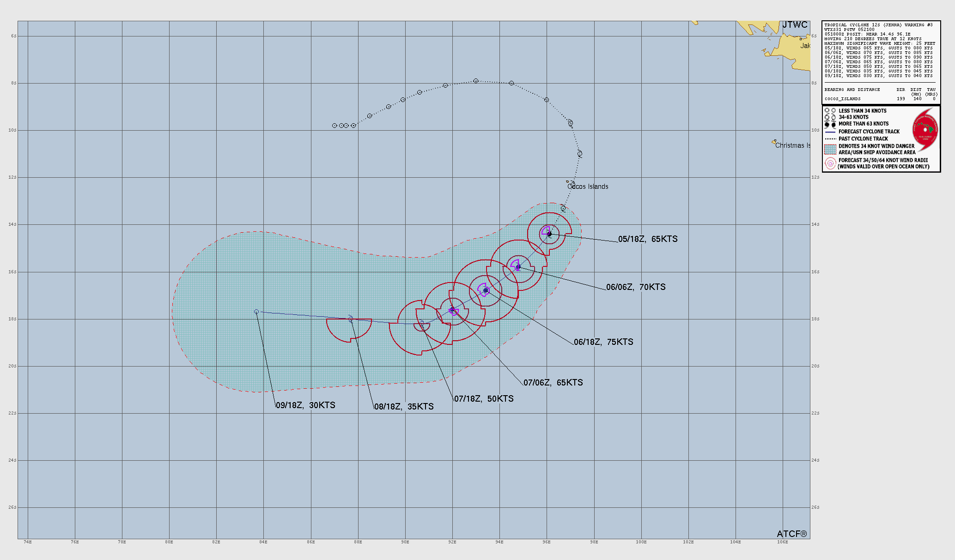The width and height of the screenshot is (955, 560).
Task: Click the '06/18Z, 75KTS' forecast label
Action: coord(603,342)
